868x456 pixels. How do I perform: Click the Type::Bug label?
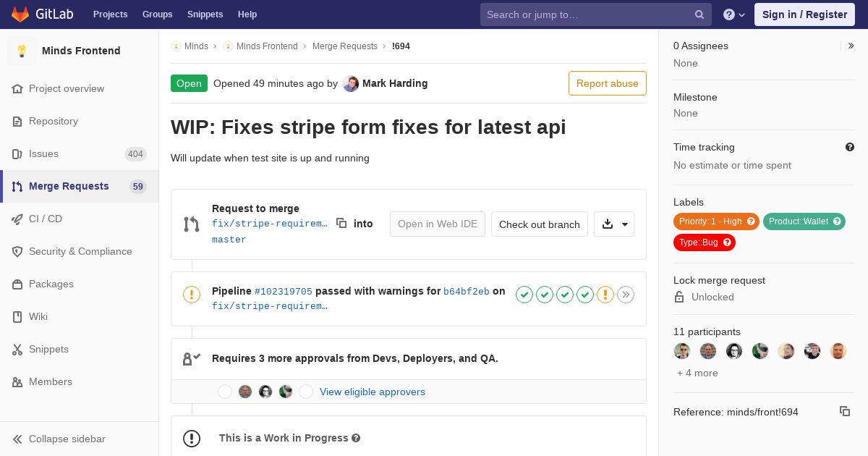point(705,242)
